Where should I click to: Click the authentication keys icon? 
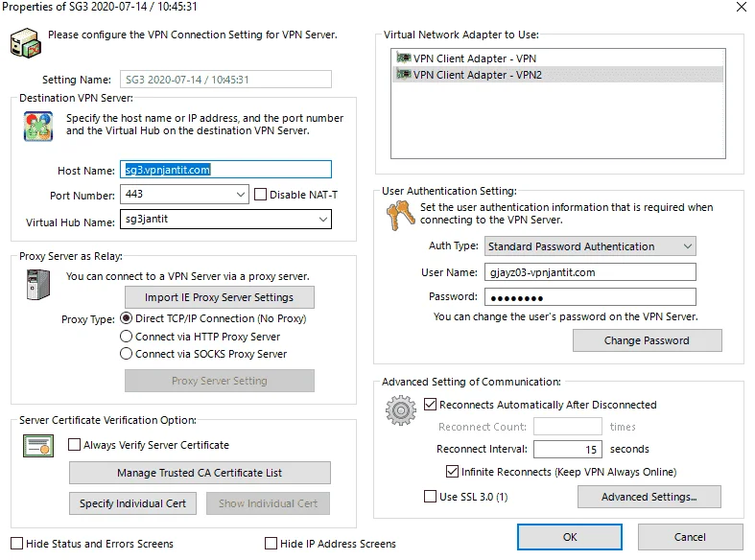(x=400, y=216)
